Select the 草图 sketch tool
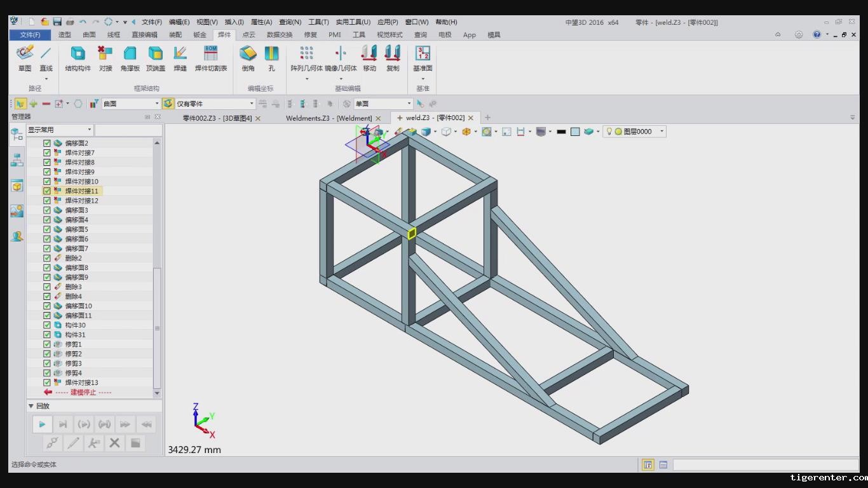Viewport: 868px width, 488px height. click(x=25, y=58)
